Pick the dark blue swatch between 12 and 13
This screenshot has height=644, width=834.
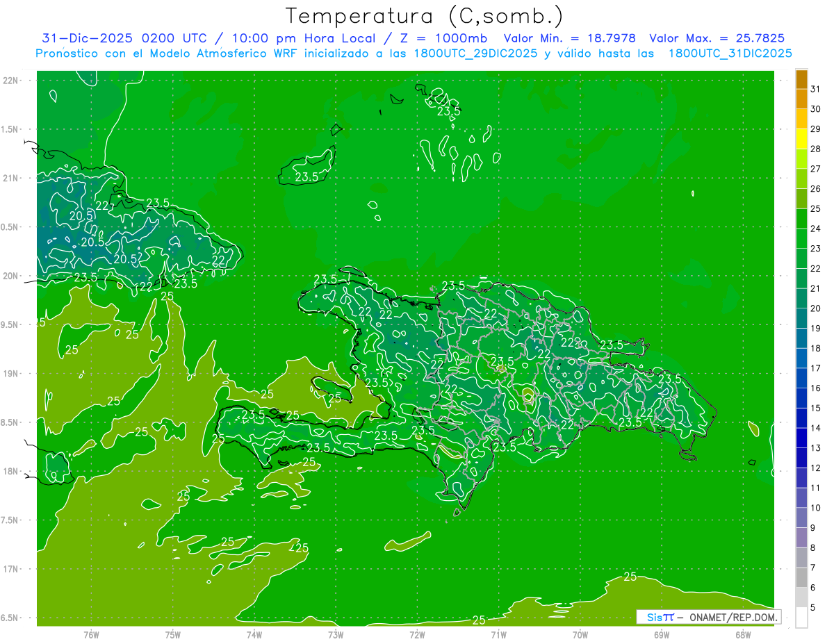coord(801,458)
